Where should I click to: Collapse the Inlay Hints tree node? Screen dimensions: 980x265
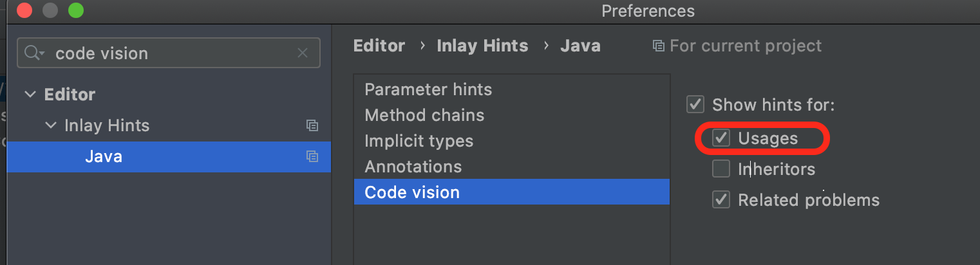click(x=51, y=125)
